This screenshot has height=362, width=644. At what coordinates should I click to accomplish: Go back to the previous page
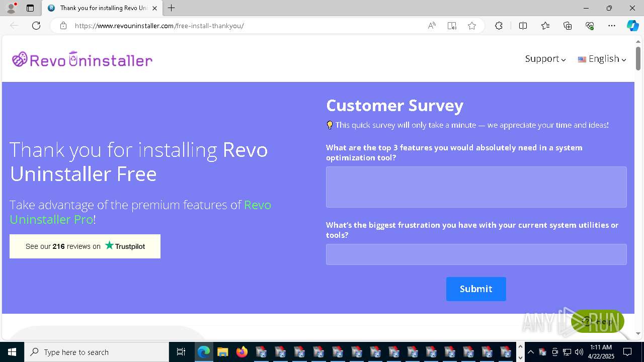[14, 26]
